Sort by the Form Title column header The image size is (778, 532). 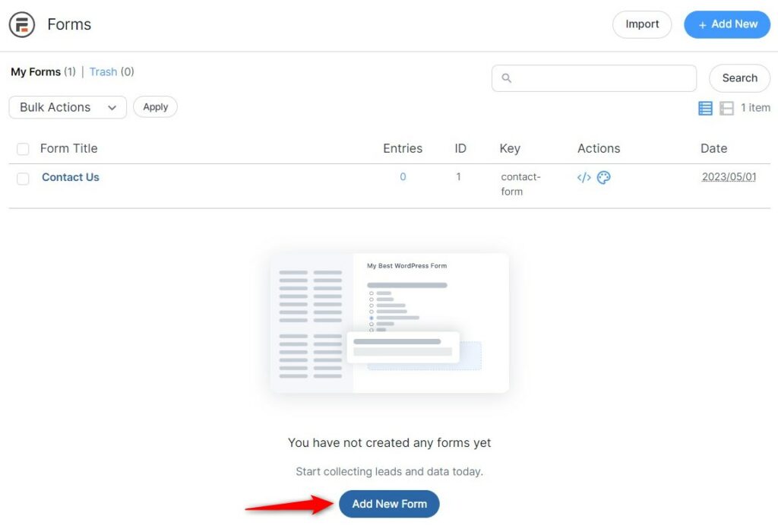(69, 148)
